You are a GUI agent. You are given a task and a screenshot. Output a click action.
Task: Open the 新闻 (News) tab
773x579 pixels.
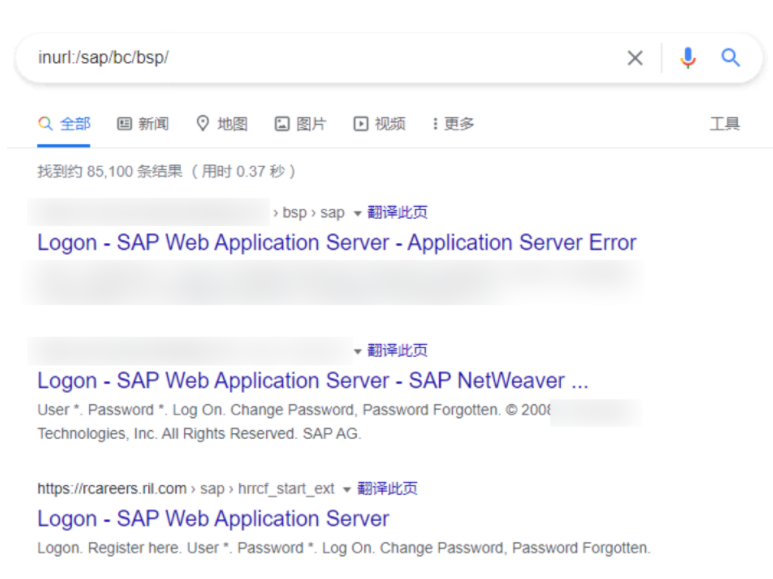click(143, 124)
